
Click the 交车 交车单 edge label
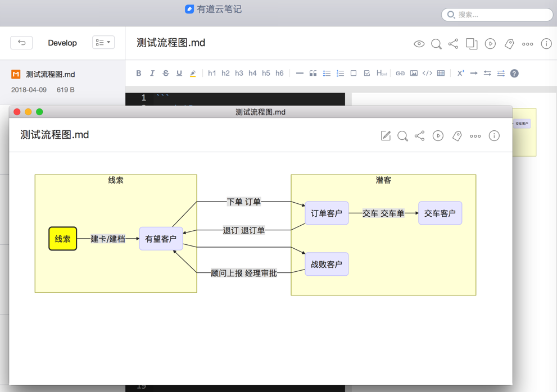[383, 213]
